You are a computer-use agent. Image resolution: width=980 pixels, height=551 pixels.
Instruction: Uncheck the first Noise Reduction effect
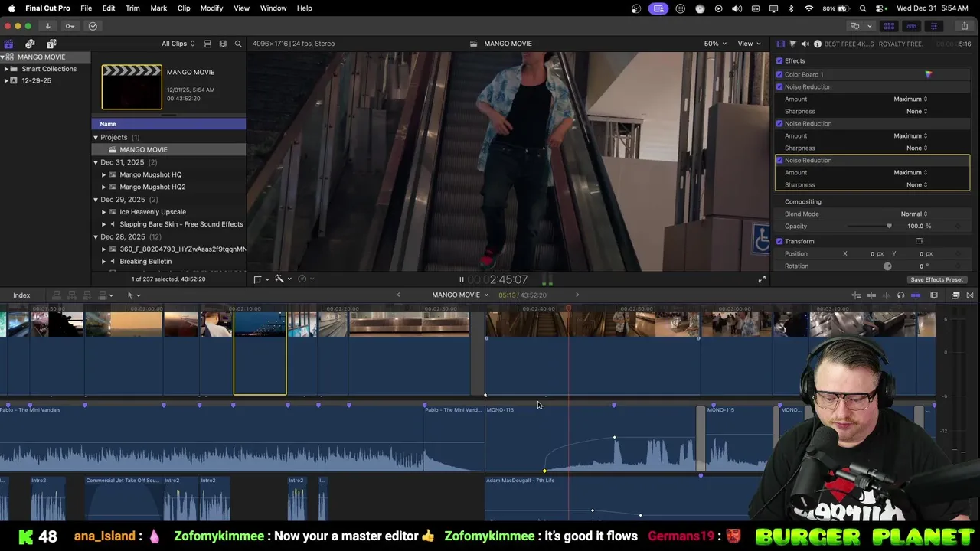[x=779, y=86]
